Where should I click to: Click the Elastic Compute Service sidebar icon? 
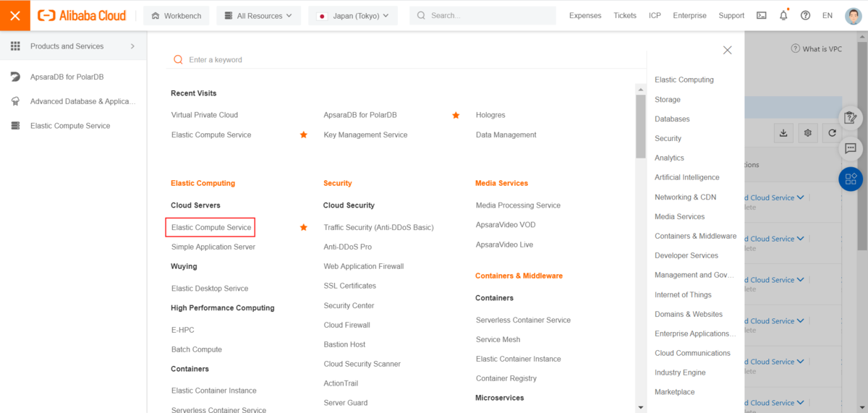click(15, 126)
